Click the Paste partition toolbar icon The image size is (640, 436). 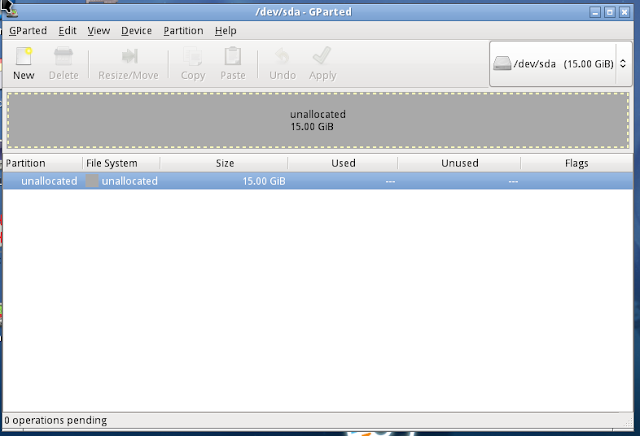(233, 56)
